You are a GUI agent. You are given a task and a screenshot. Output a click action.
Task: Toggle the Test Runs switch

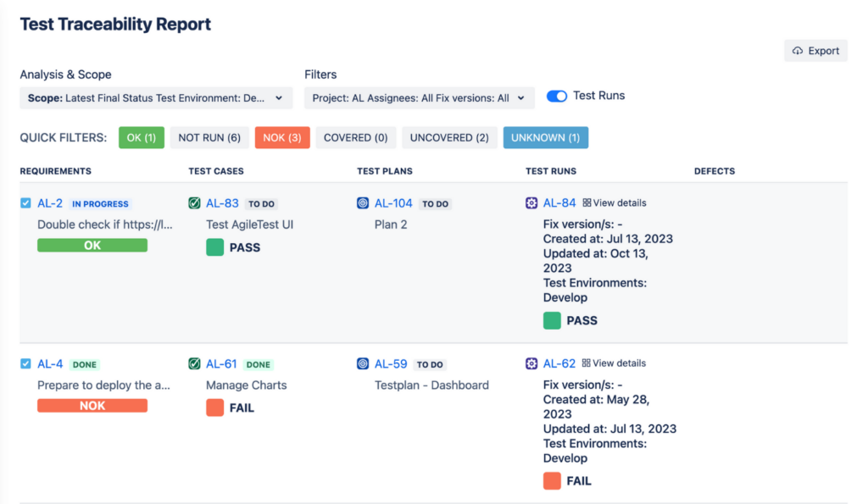(557, 96)
